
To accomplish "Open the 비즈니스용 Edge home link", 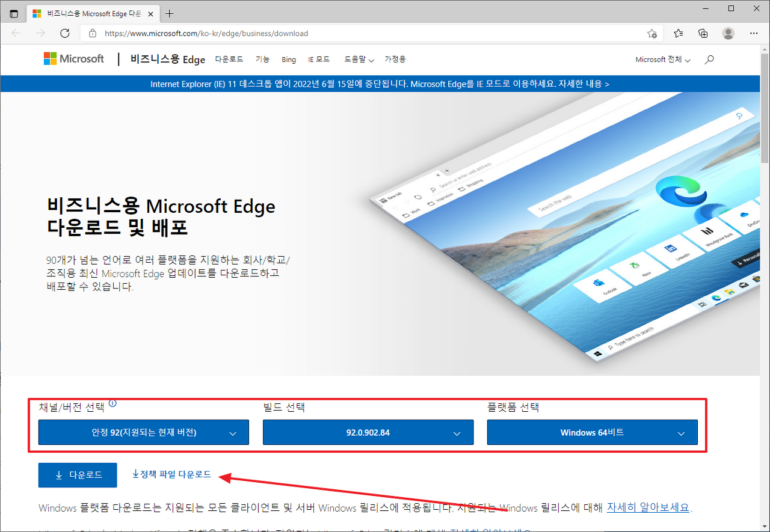I will 168,60.
